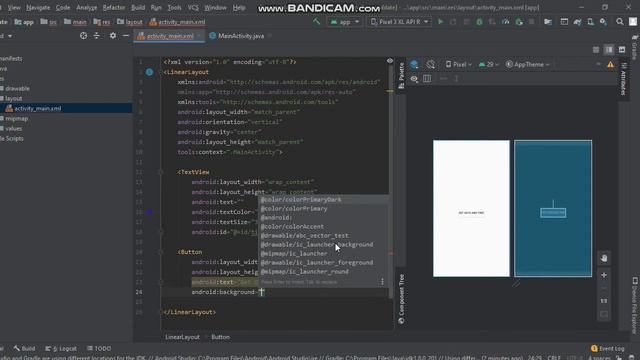Open the SDK Manager icon
This screenshot has height=360, width=640.
point(603,22)
